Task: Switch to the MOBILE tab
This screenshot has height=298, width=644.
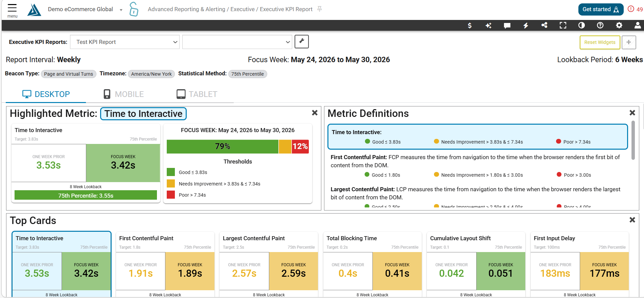Action: click(124, 94)
